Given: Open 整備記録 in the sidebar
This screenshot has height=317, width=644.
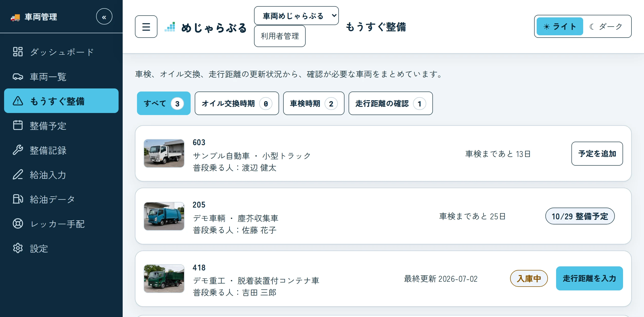Looking at the screenshot, I should pos(61,150).
